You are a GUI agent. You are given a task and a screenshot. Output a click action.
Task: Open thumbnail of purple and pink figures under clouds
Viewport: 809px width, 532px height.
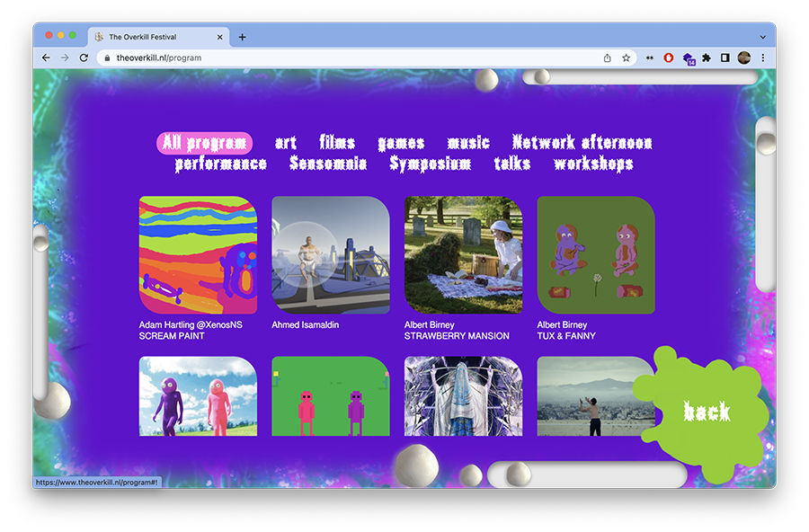[x=198, y=396]
